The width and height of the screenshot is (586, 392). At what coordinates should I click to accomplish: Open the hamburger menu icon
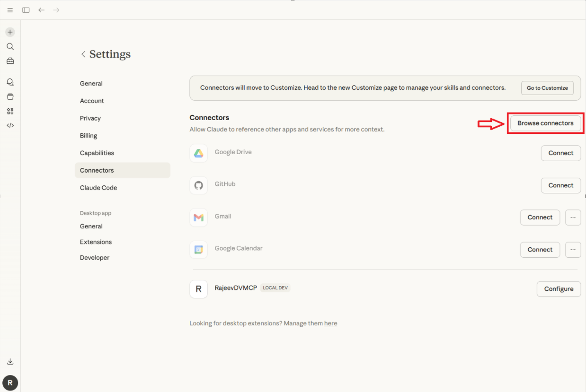pyautogui.click(x=10, y=10)
